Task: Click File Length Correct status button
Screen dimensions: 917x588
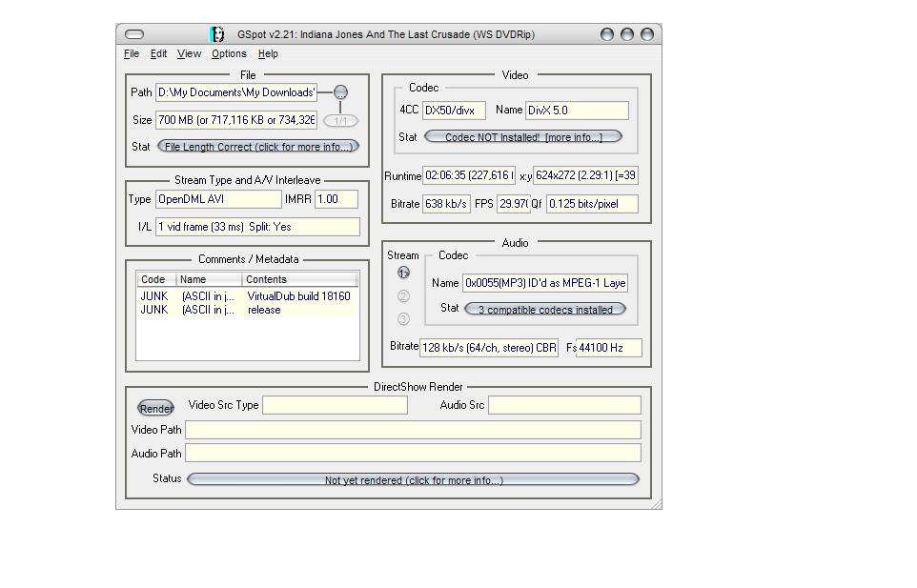Action: click(x=258, y=147)
